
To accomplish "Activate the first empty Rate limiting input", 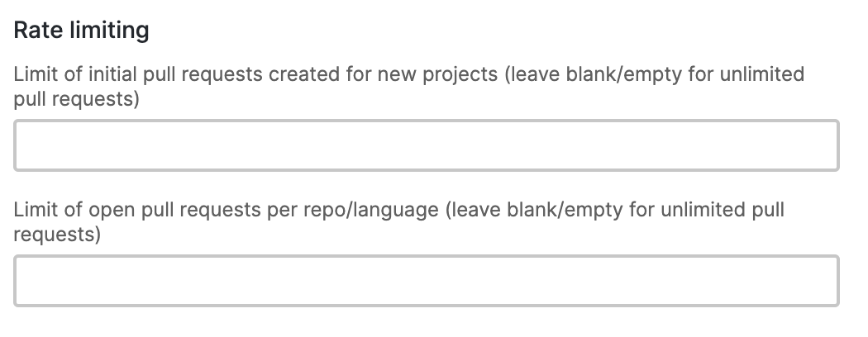I will (x=427, y=145).
